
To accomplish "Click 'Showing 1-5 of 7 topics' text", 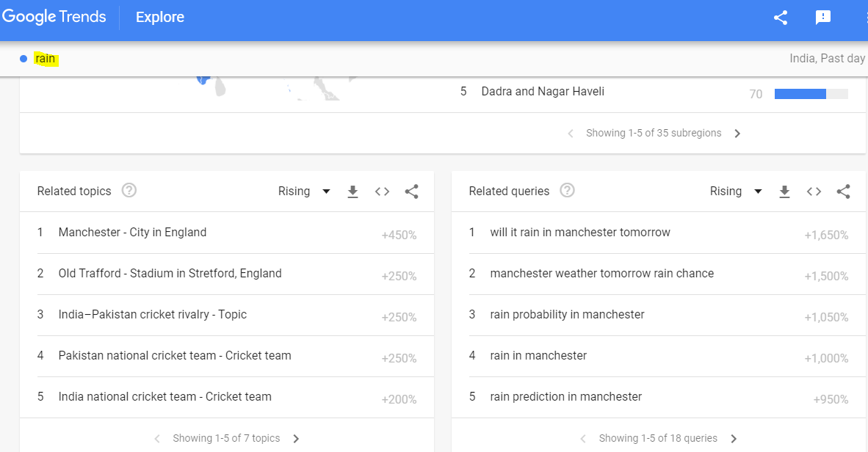I will coord(226,438).
